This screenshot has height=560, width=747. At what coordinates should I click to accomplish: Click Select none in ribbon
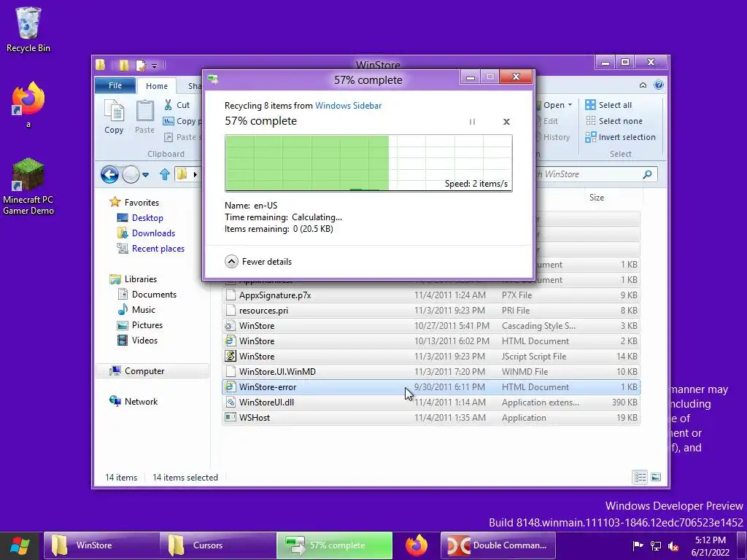(614, 121)
